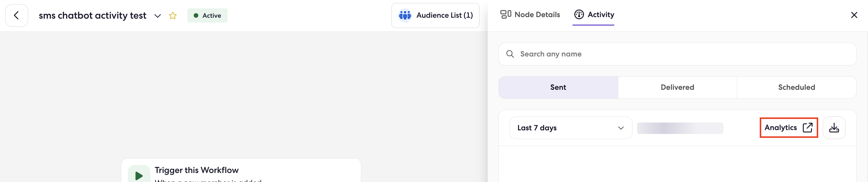The height and width of the screenshot is (182, 868).
Task: Select the Trigger this Workflow node title
Action: click(196, 170)
